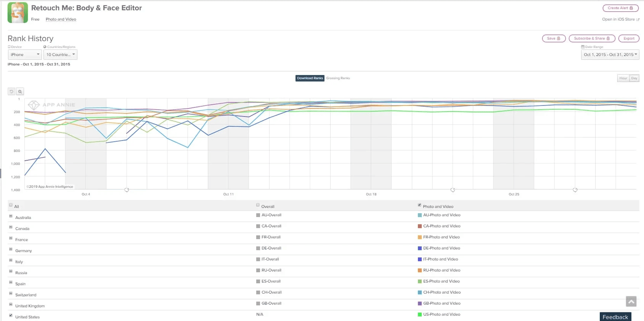Screen dimensions: 644x321
Task: Open the date range picker dropdown
Action: [610, 55]
